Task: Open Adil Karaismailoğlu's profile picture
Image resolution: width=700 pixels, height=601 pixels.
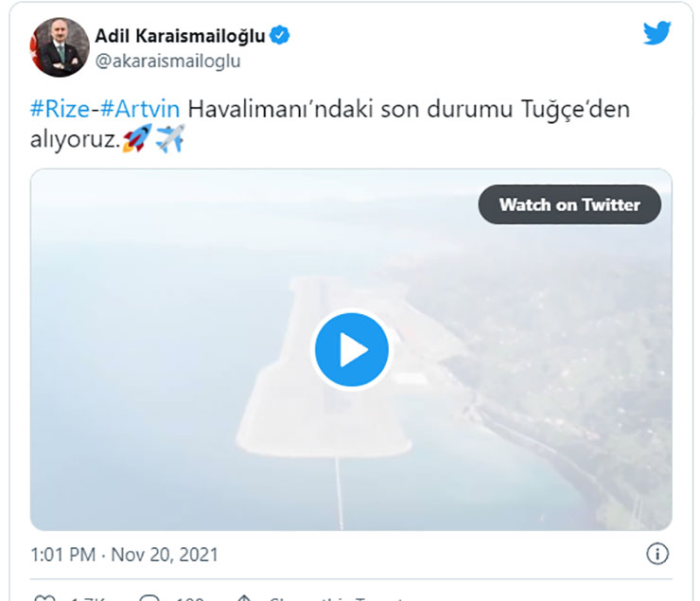Action: (x=60, y=47)
